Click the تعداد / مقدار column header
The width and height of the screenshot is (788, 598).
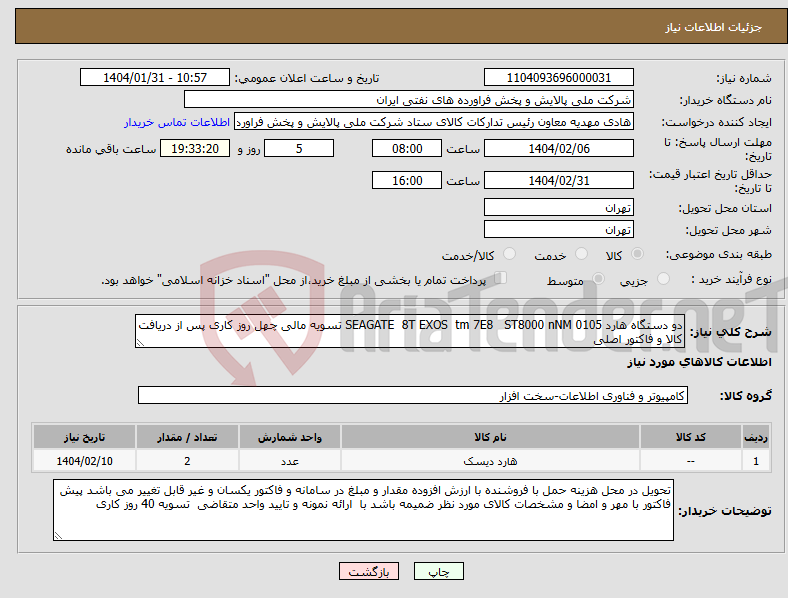click(x=187, y=437)
